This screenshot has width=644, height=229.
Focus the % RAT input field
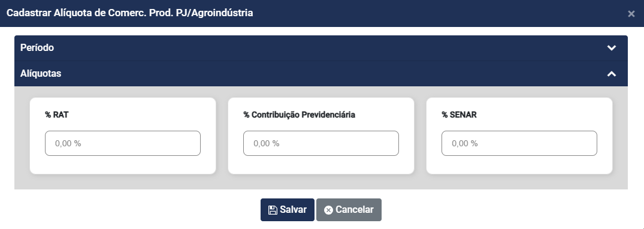(x=123, y=143)
